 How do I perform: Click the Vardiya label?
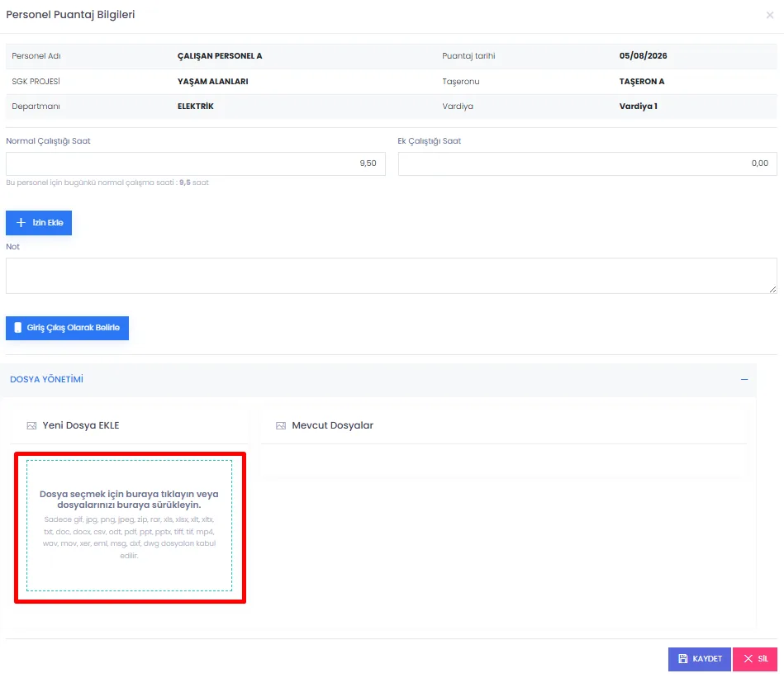(458, 107)
